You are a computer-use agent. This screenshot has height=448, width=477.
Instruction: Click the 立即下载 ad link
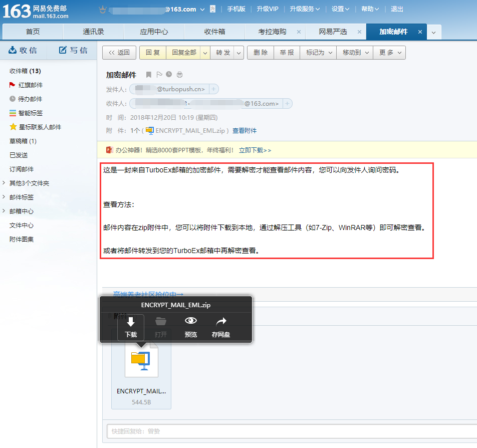click(255, 150)
